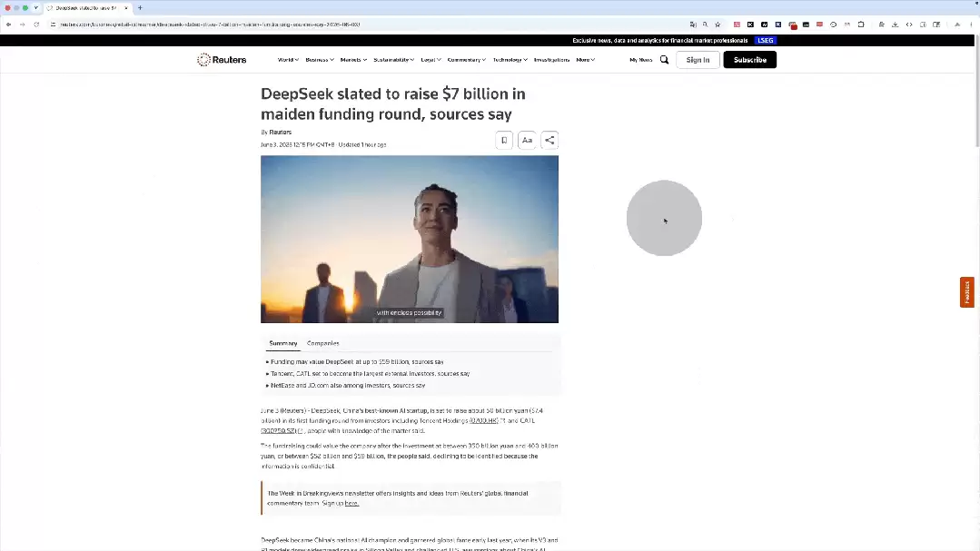980x551 pixels.
Task: Open the orange Feedback side tab
Action: (x=967, y=291)
